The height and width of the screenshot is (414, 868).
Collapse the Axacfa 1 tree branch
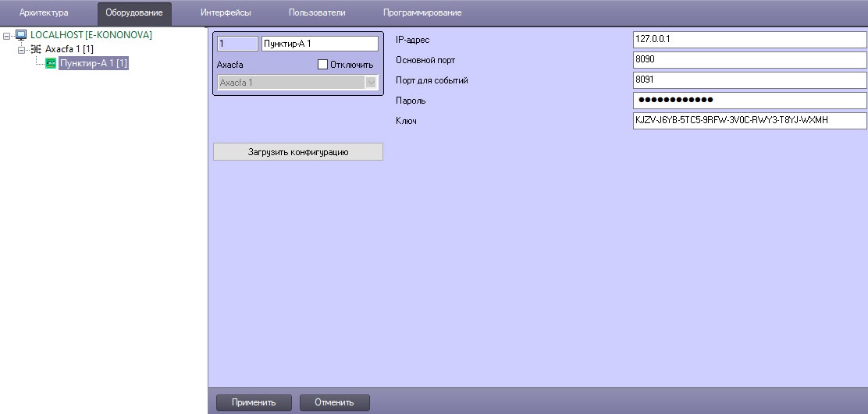[22, 49]
